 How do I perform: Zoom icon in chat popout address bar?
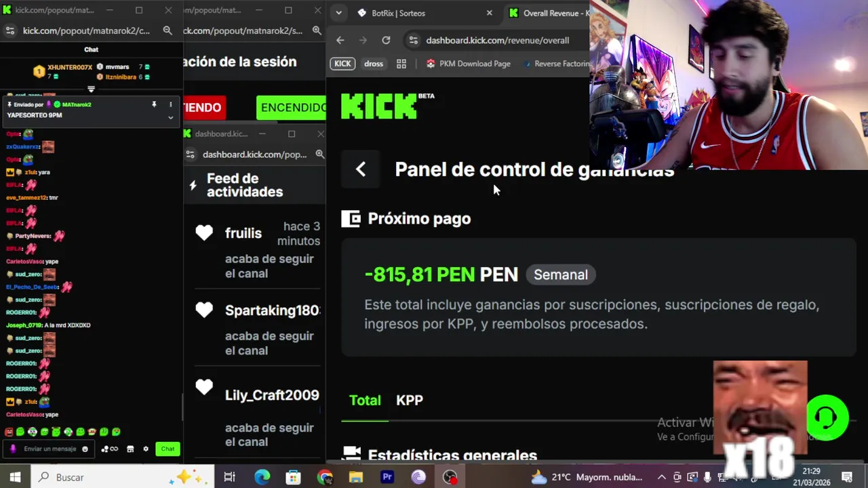click(x=167, y=30)
